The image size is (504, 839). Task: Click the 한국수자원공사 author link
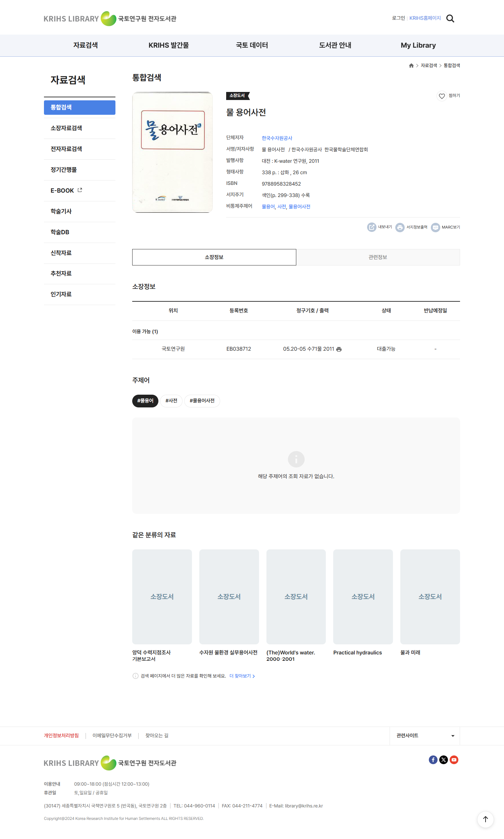point(277,138)
